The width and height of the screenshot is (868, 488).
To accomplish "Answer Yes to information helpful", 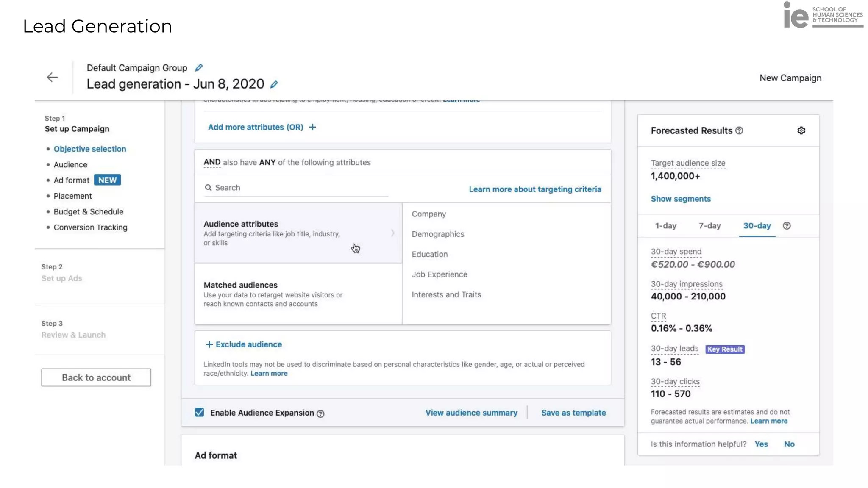I will coord(761,444).
